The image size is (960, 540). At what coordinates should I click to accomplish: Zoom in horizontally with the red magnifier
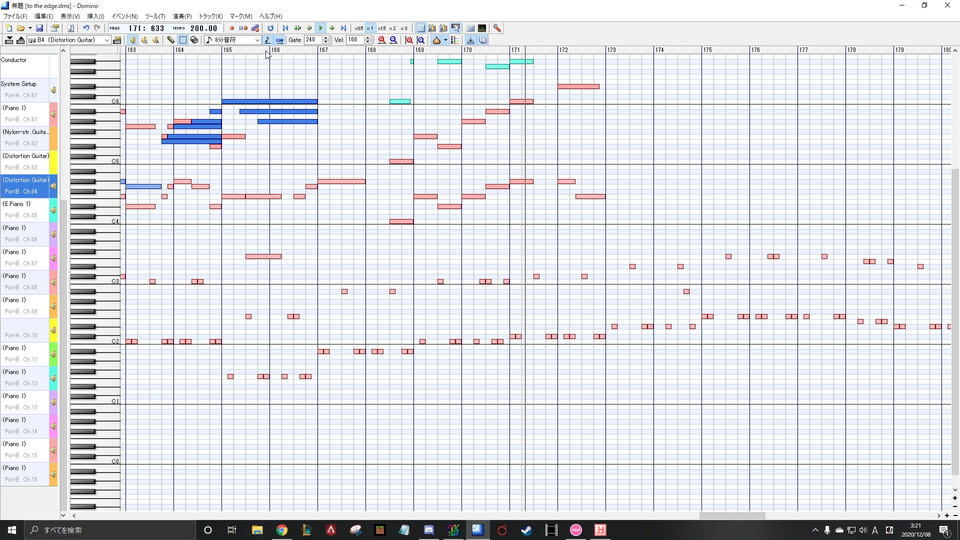click(381, 40)
